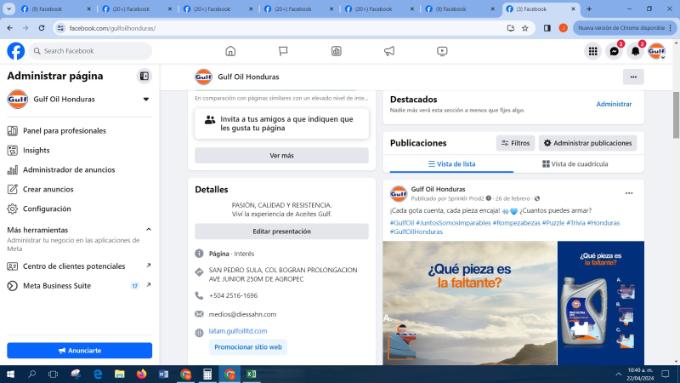Open the browser side panel icon
680x383 pixels.
[547, 28]
